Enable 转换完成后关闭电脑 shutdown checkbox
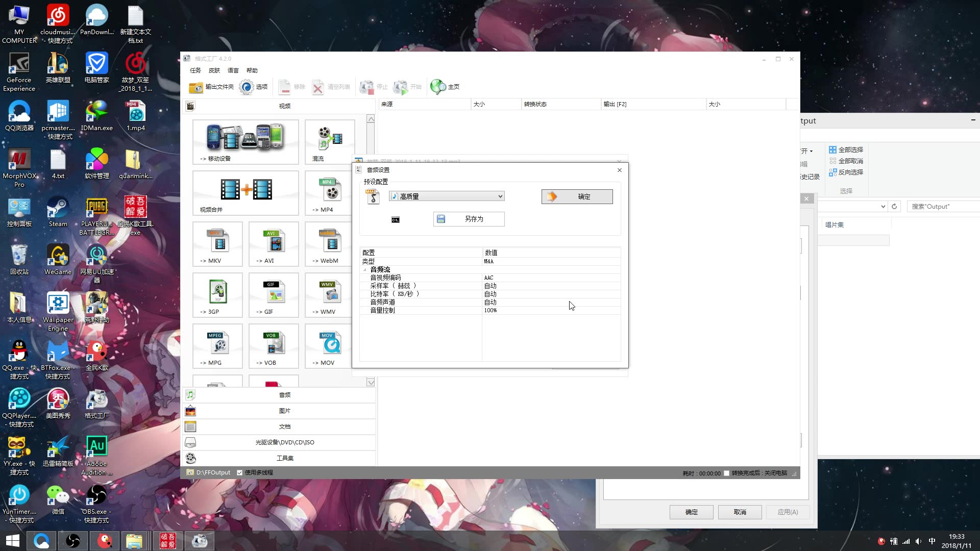980x551 pixels. [727, 473]
